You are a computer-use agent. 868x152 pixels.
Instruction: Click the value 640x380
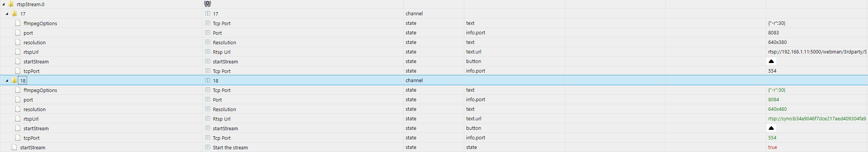(777, 42)
